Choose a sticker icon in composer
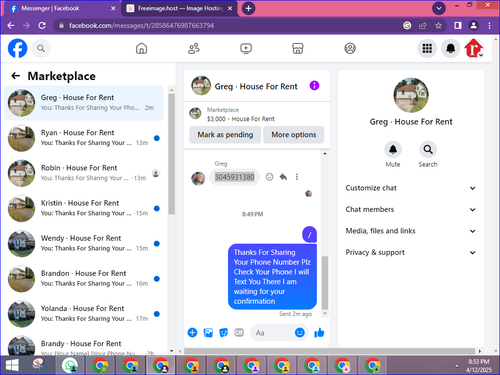This screenshot has width=500, height=375. (x=224, y=332)
